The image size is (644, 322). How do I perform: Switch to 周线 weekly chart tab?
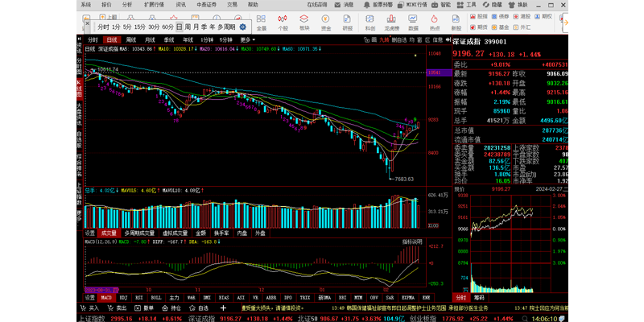(x=130, y=39)
